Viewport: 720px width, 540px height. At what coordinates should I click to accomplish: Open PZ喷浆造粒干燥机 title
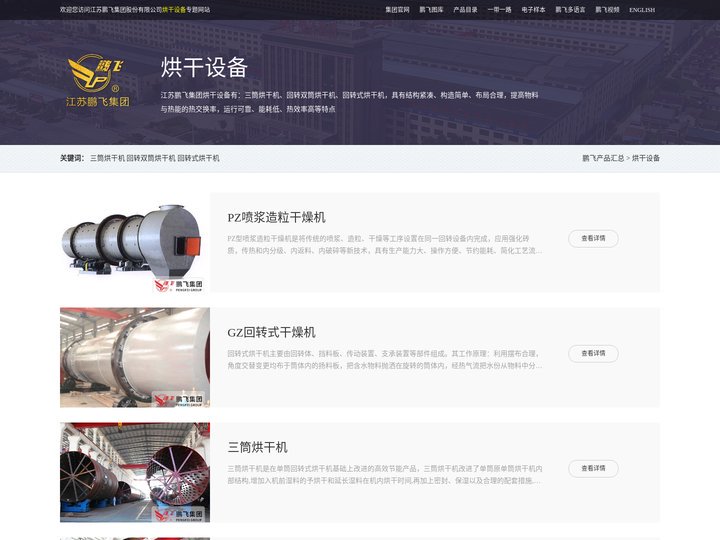click(276, 217)
